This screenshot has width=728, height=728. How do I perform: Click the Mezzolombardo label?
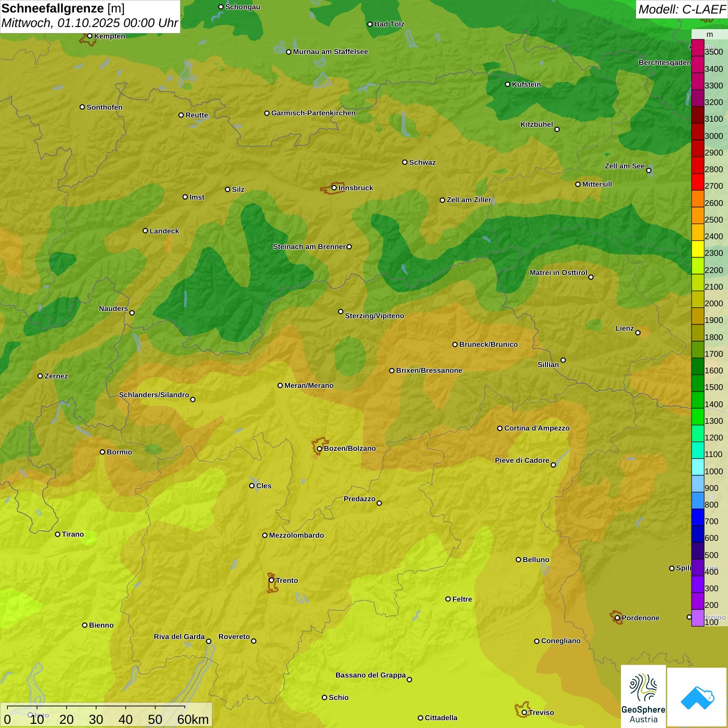[296, 535]
